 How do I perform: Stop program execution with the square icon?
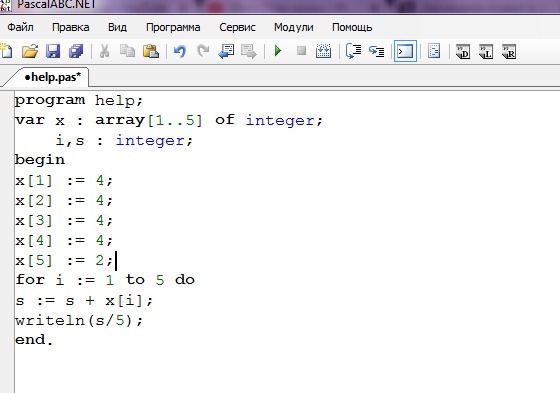(301, 51)
